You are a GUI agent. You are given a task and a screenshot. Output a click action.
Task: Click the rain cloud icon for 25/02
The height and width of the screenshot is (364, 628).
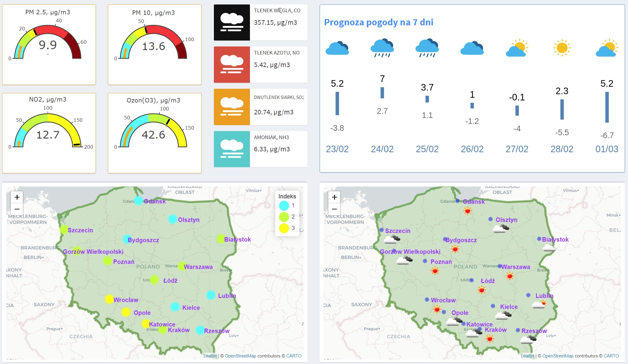click(427, 48)
